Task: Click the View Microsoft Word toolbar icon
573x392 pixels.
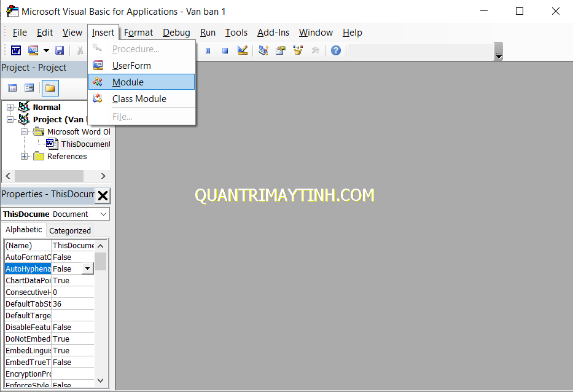Action: [16, 50]
